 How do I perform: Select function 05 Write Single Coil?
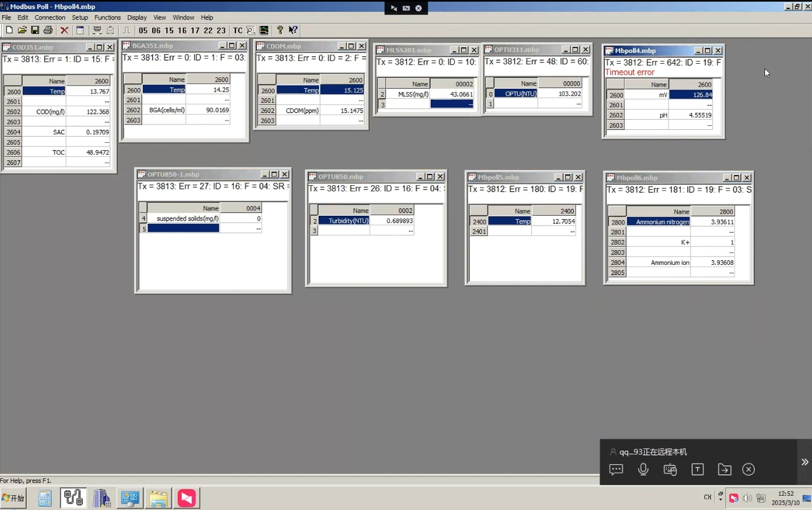145,31
